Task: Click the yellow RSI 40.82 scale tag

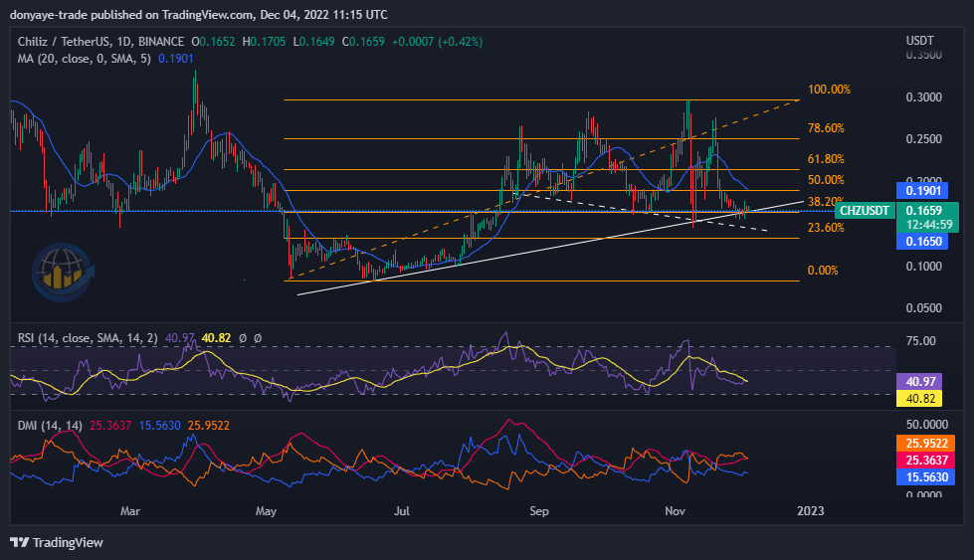Action: (x=919, y=399)
